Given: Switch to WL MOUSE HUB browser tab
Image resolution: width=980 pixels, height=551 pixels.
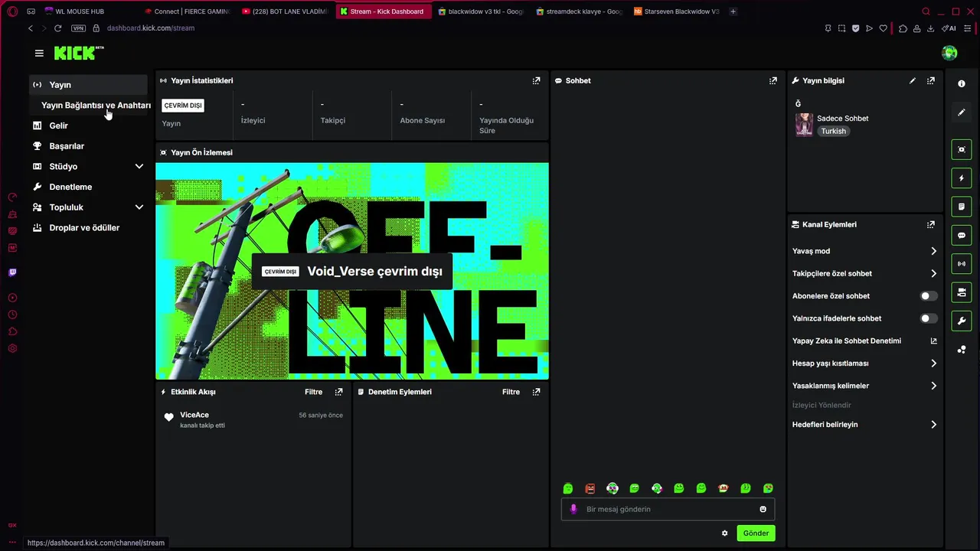Looking at the screenshot, I should 80,11.
